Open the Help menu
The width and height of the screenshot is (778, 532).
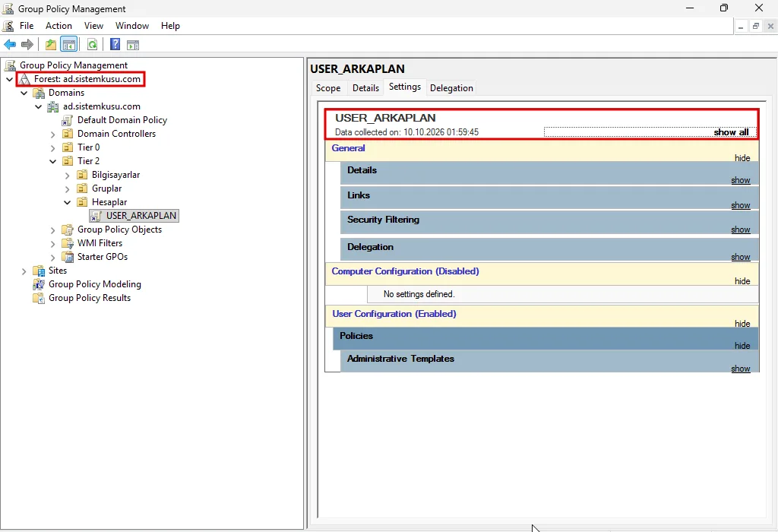point(170,26)
